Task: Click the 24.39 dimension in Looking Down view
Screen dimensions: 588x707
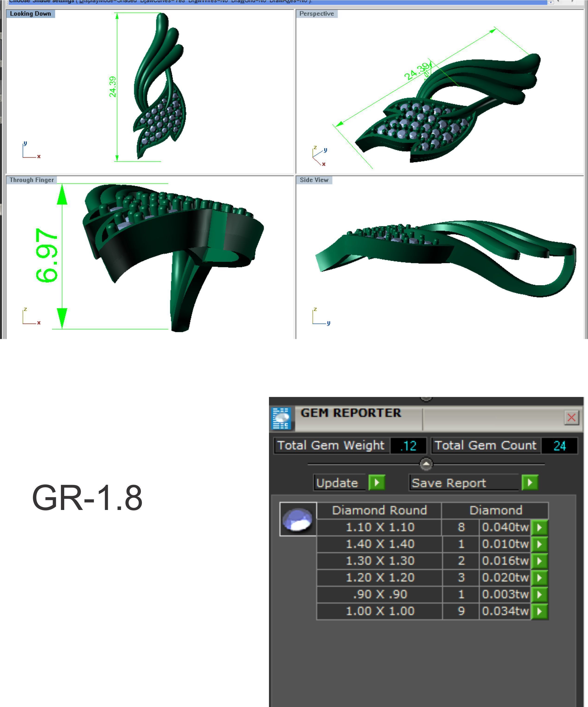Action: coord(112,86)
